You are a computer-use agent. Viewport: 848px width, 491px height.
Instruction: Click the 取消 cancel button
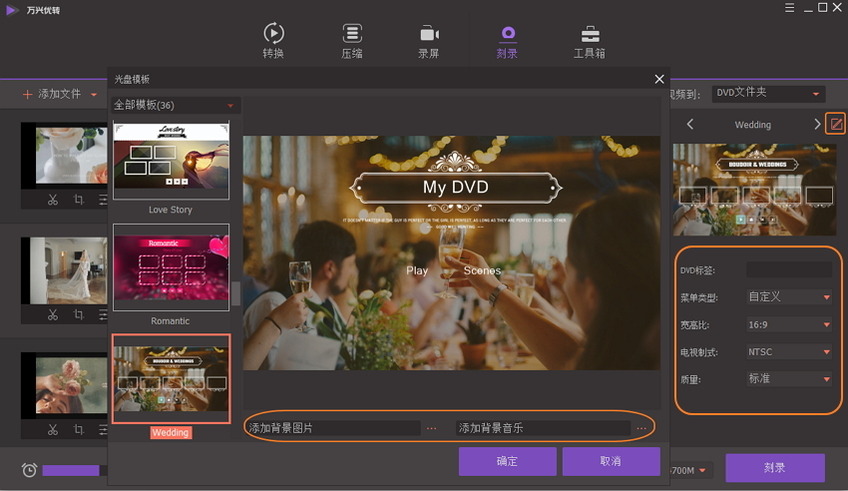[610, 461]
